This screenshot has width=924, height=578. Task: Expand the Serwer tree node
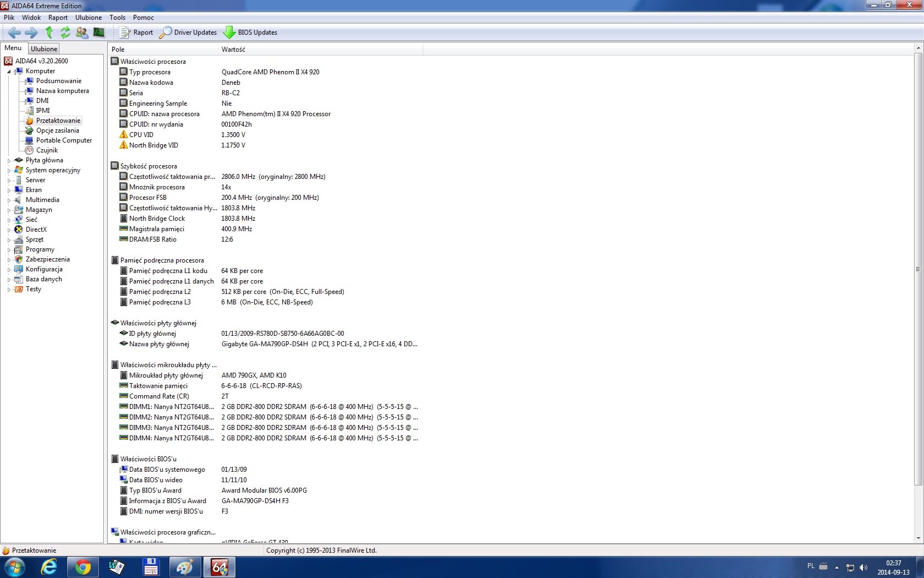[x=9, y=181]
